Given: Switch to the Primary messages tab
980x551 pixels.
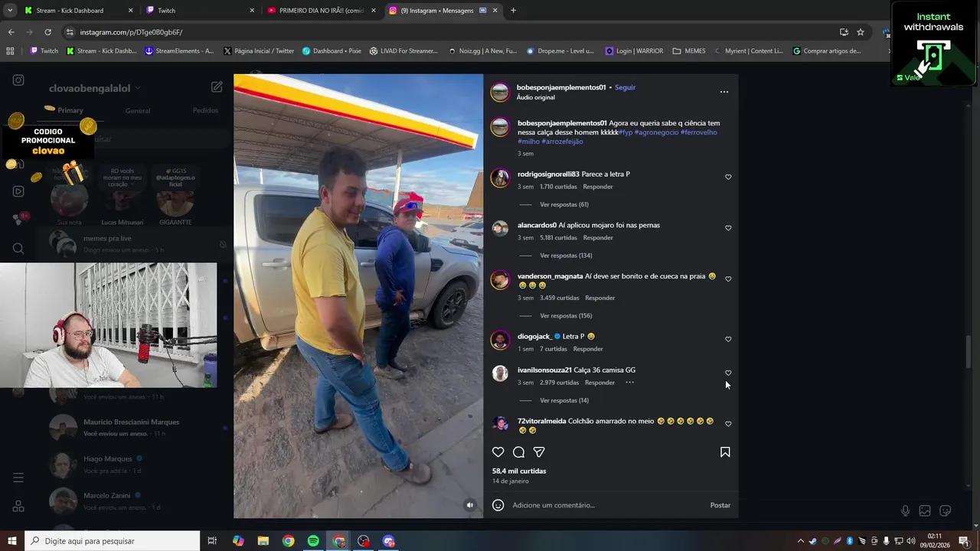Looking at the screenshot, I should coord(70,110).
